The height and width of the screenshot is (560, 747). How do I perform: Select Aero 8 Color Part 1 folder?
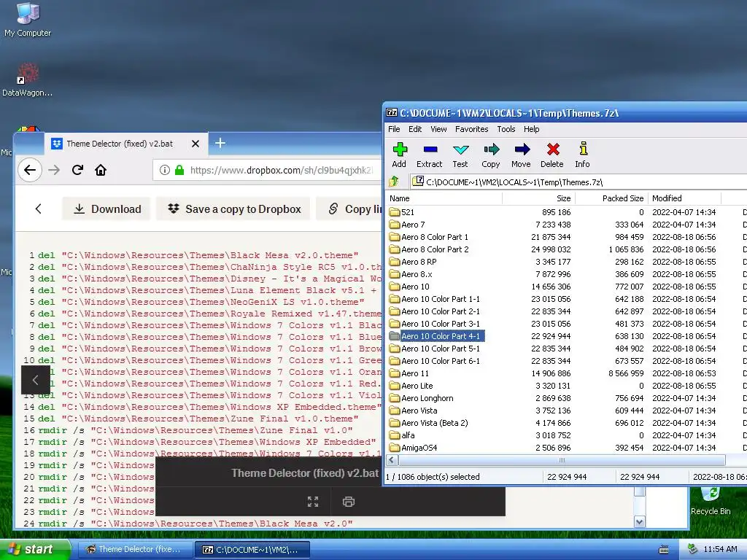(429, 237)
